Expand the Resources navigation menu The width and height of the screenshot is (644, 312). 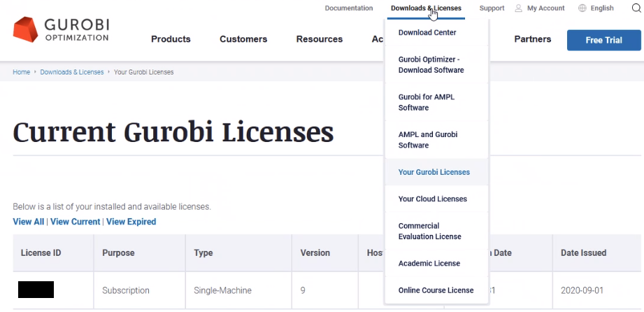319,39
